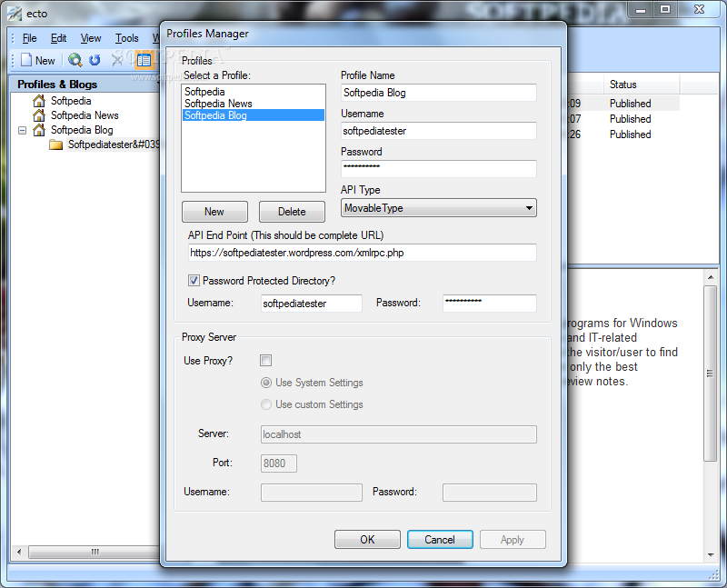Open the View menu
This screenshot has height=588, width=727.
pyautogui.click(x=90, y=38)
